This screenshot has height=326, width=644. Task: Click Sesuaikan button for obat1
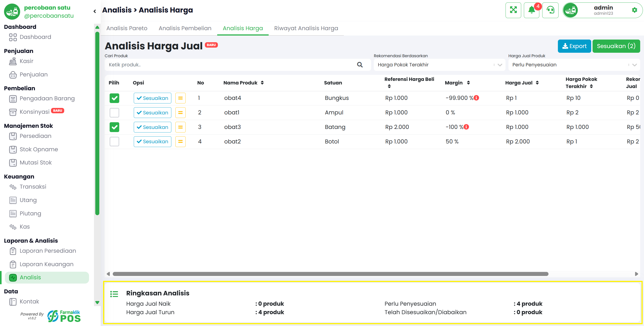coord(153,113)
